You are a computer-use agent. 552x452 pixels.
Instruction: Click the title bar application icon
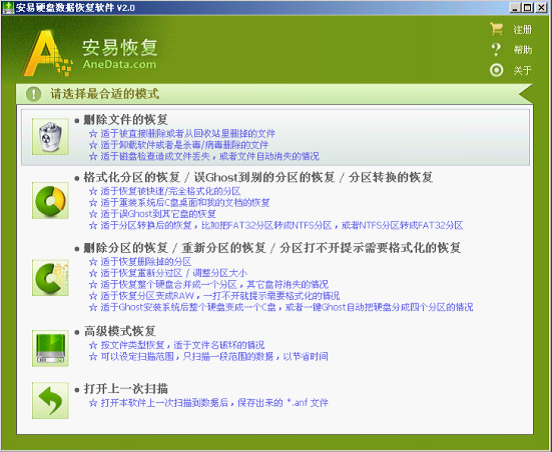click(8, 7)
